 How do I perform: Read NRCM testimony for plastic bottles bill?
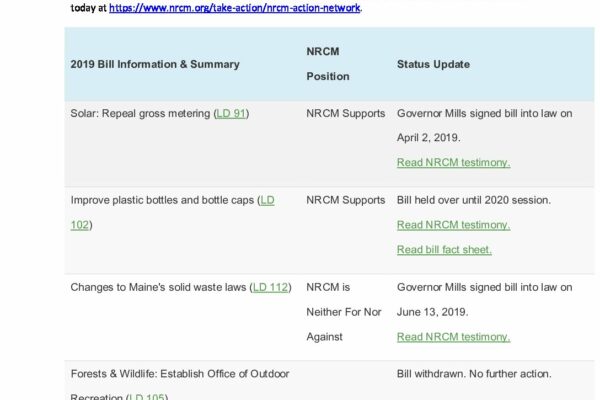coord(453,225)
